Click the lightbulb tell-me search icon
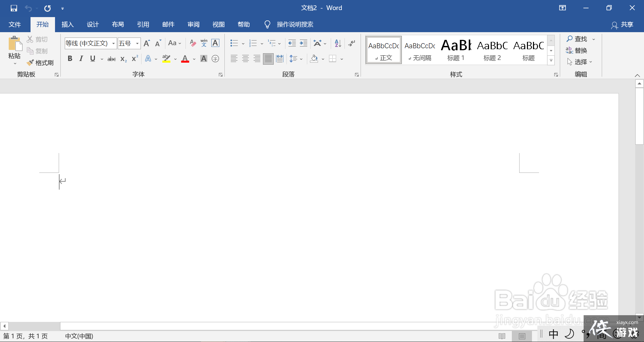 click(x=267, y=24)
